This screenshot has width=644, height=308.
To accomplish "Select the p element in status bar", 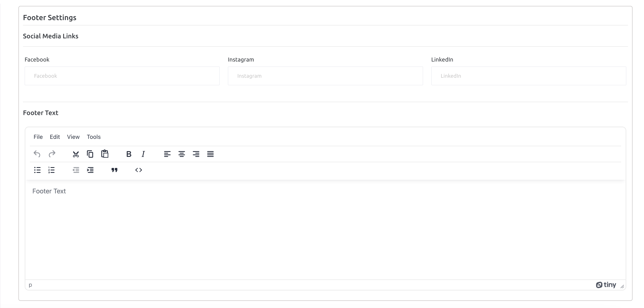I will pyautogui.click(x=31, y=285).
